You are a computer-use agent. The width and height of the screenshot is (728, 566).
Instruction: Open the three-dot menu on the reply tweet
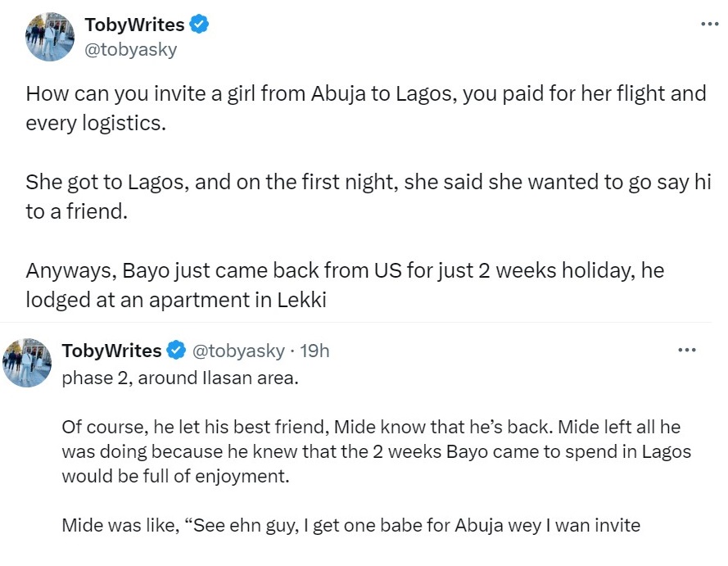pos(687,351)
